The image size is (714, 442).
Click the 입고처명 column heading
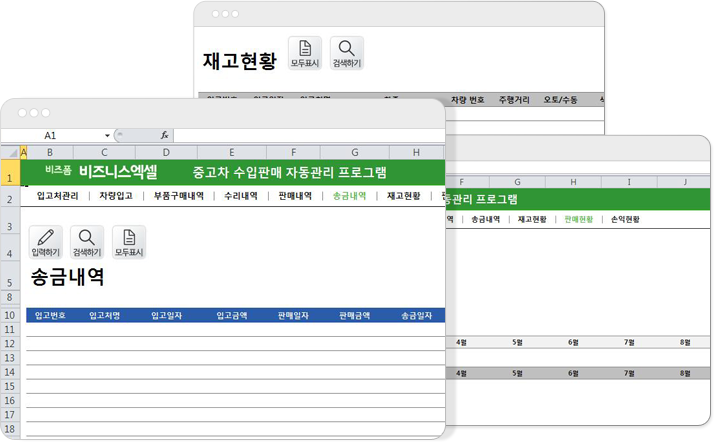point(104,315)
